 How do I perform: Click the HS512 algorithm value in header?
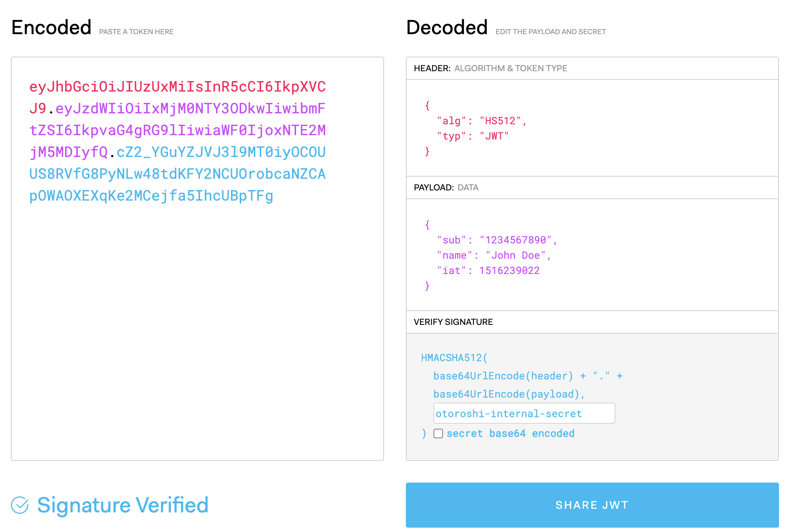coord(500,121)
